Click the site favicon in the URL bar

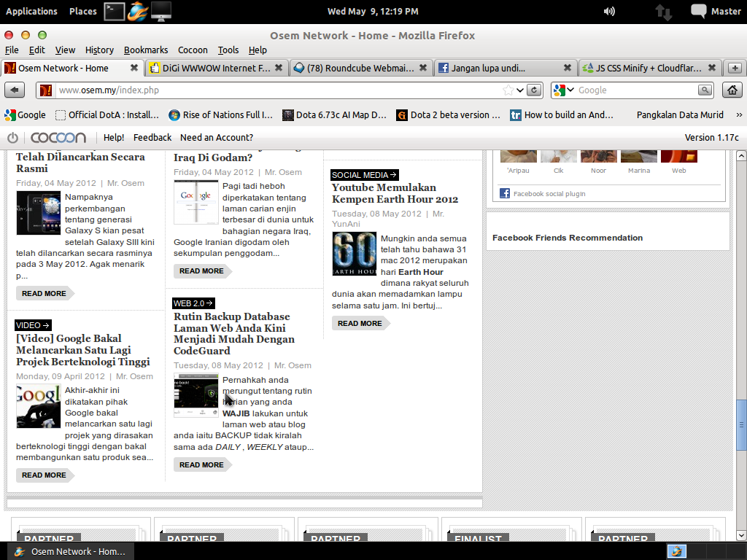46,90
